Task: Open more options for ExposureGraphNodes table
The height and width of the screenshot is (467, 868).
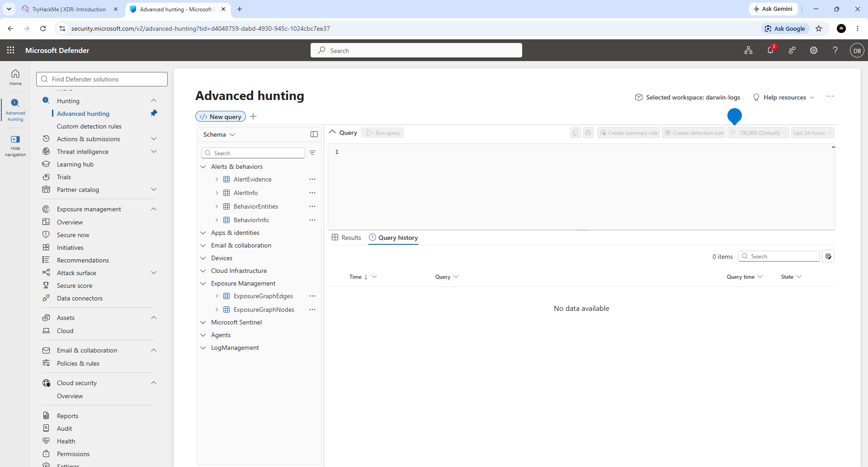Action: click(x=312, y=310)
